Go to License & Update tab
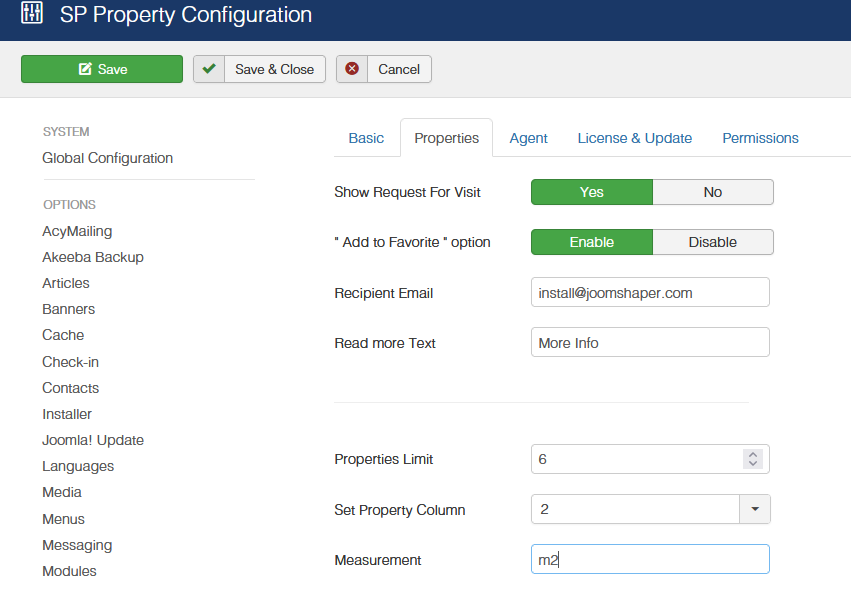Screen dimensions: 851x592 tap(635, 138)
